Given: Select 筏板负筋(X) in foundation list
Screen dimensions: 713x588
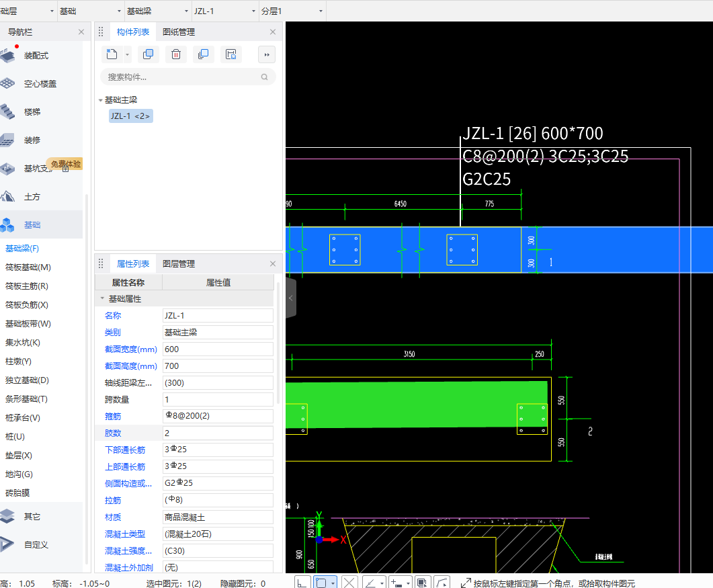Looking at the screenshot, I should click(26, 304).
